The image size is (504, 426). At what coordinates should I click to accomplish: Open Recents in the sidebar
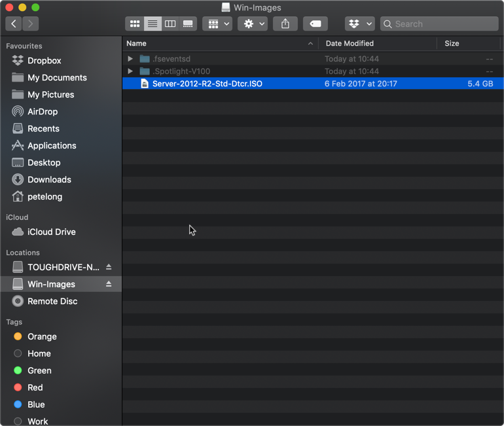pyautogui.click(x=61, y=128)
